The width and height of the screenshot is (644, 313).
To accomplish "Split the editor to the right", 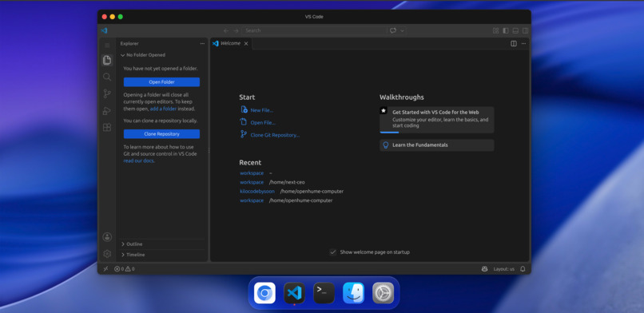I will point(514,43).
